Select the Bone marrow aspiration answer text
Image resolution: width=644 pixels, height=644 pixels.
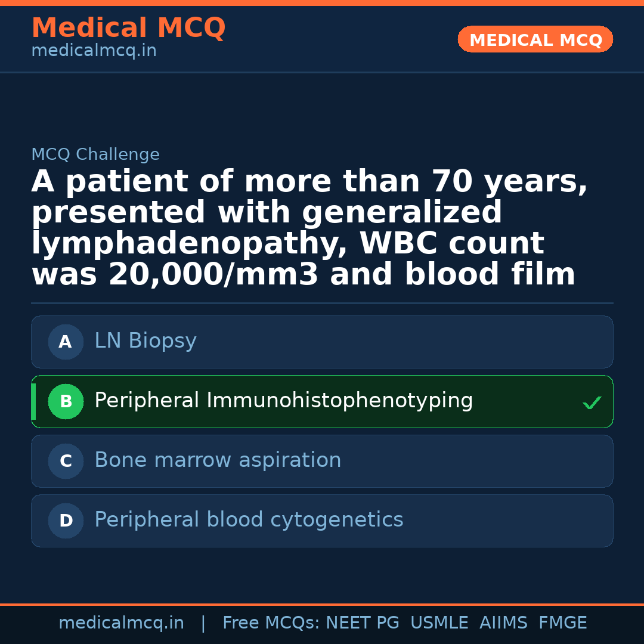pos(218,460)
